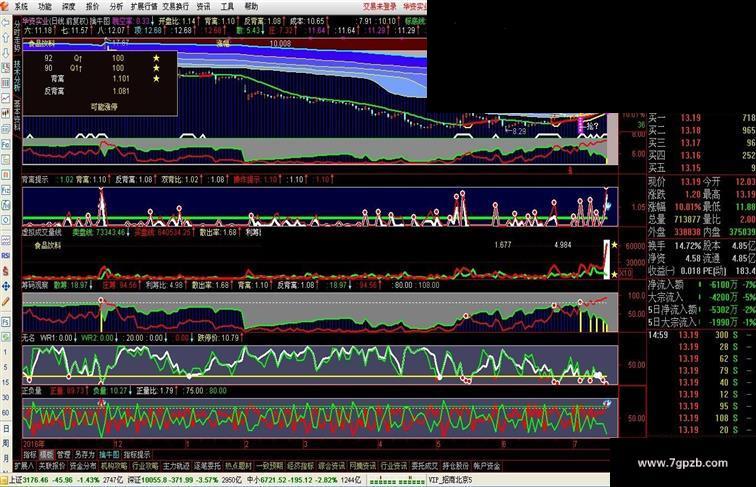The width and height of the screenshot is (756, 487).
Task: Select the 基本资料 vertical tab
Action: pyautogui.click(x=17, y=116)
